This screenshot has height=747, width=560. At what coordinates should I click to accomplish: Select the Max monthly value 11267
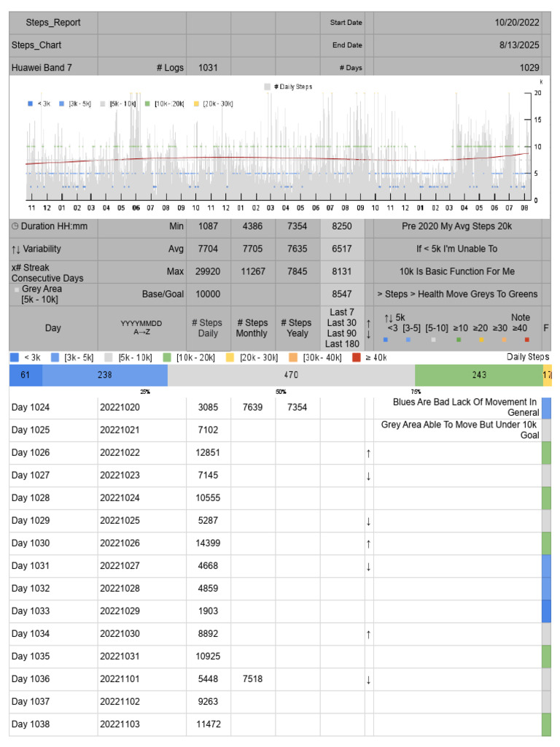tap(253, 271)
